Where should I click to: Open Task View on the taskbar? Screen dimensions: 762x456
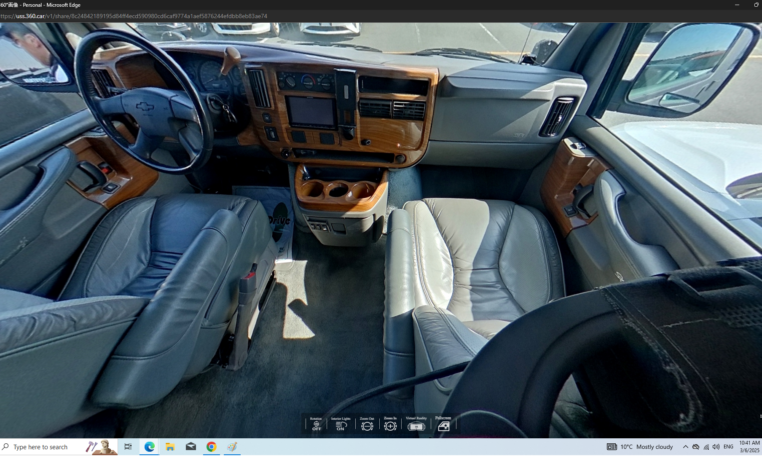tap(128, 447)
